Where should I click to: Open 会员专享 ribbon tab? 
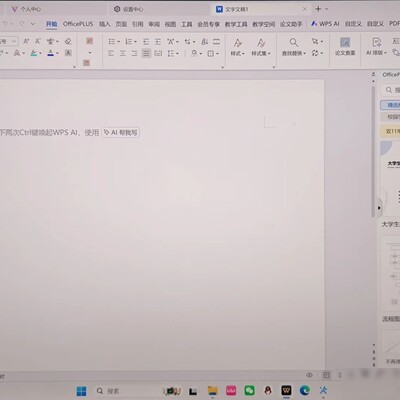[x=208, y=24]
